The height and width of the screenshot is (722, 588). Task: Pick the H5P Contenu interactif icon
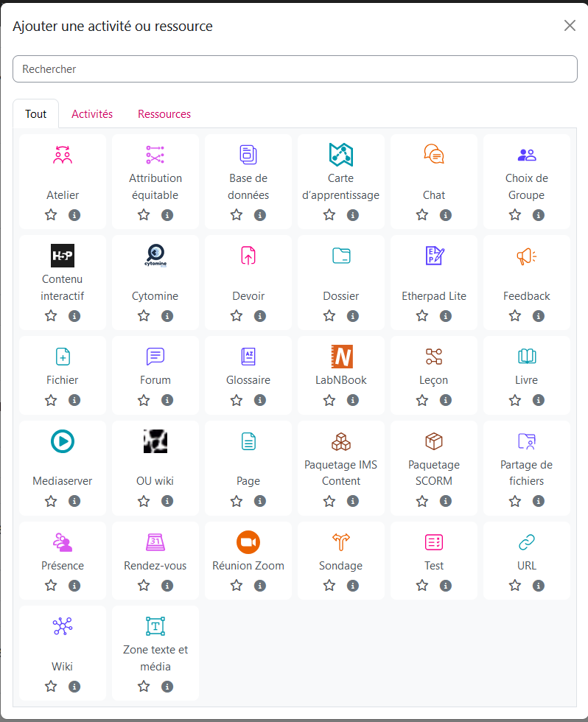63,256
